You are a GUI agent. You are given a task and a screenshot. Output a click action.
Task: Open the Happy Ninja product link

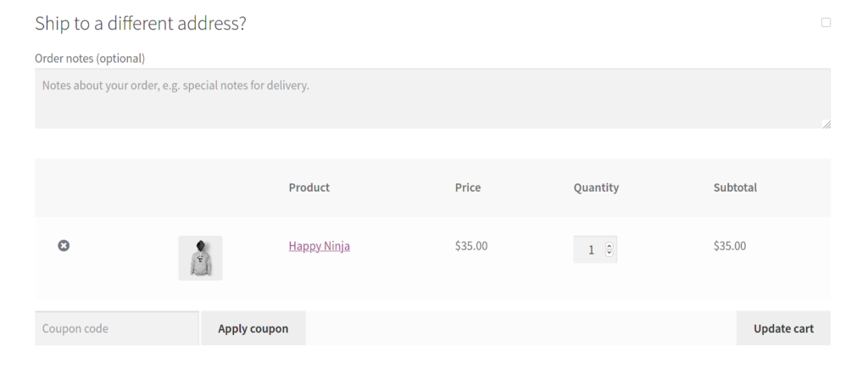coord(319,246)
